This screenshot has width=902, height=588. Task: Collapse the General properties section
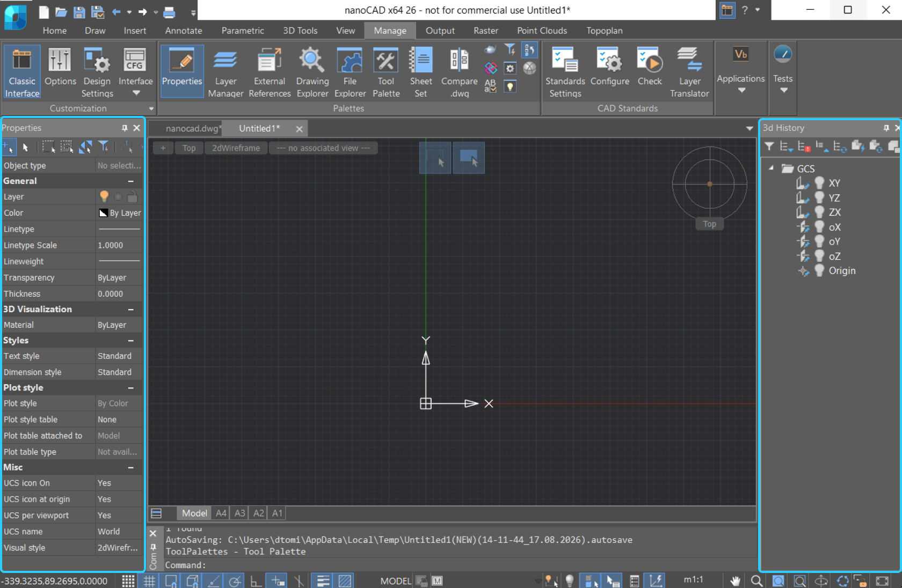click(131, 181)
